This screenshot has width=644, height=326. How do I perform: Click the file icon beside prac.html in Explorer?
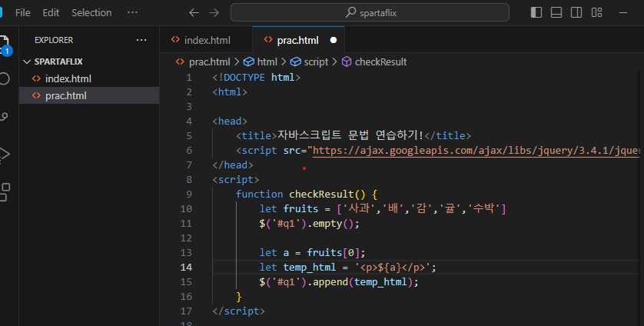pos(37,95)
